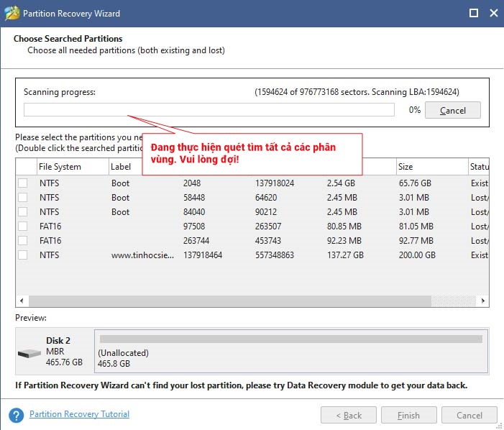Tick the checkbox for FAT16 starting at 97508
Image resolution: width=504 pixels, height=430 pixels.
coord(23,227)
